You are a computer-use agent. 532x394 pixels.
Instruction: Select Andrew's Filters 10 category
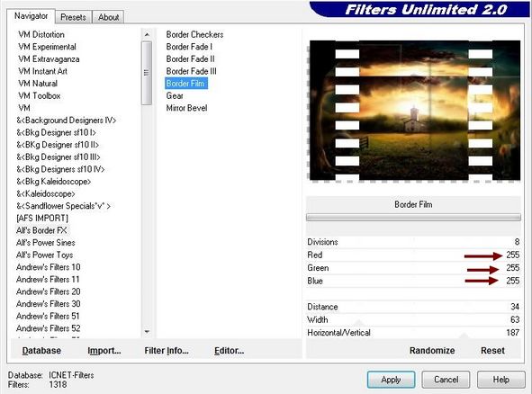(49, 267)
